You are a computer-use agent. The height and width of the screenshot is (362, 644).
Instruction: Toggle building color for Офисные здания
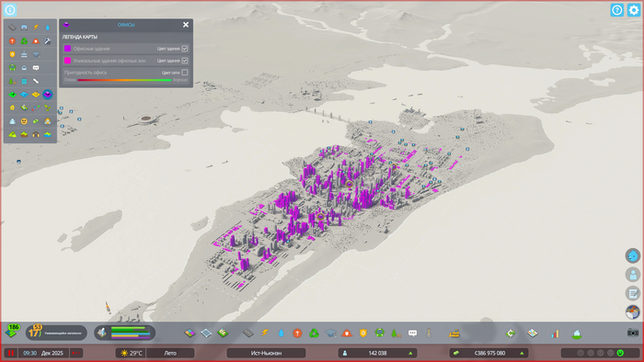tap(185, 49)
